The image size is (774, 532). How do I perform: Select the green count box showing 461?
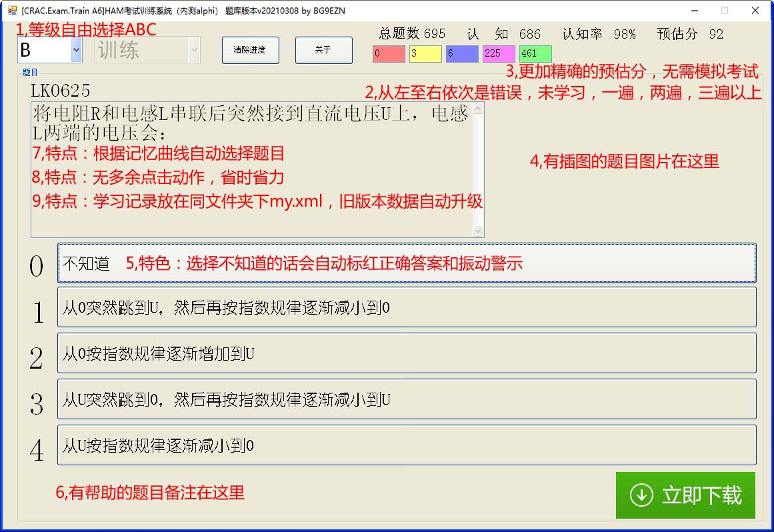tap(535, 54)
